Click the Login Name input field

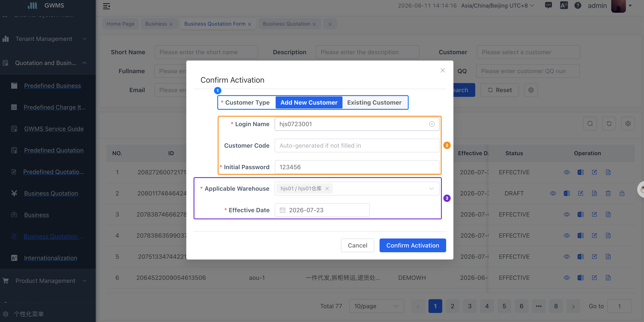[x=357, y=124]
